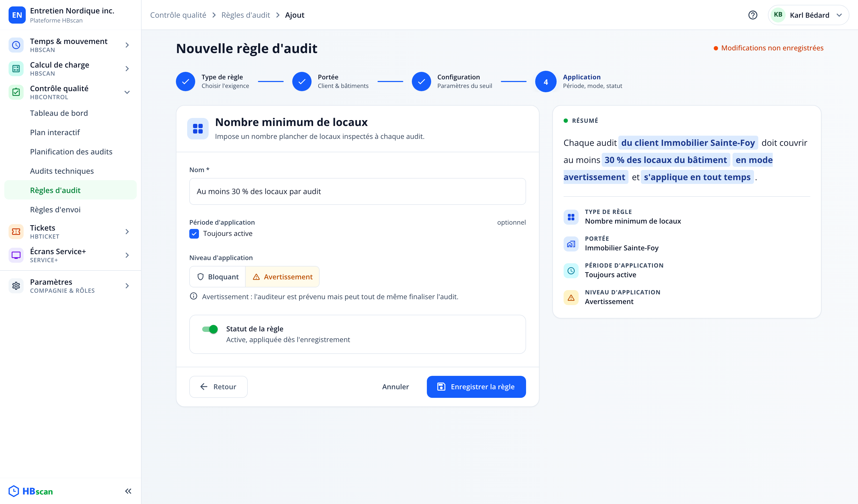Click the Nom input field
This screenshot has width=858, height=504.
[357, 191]
